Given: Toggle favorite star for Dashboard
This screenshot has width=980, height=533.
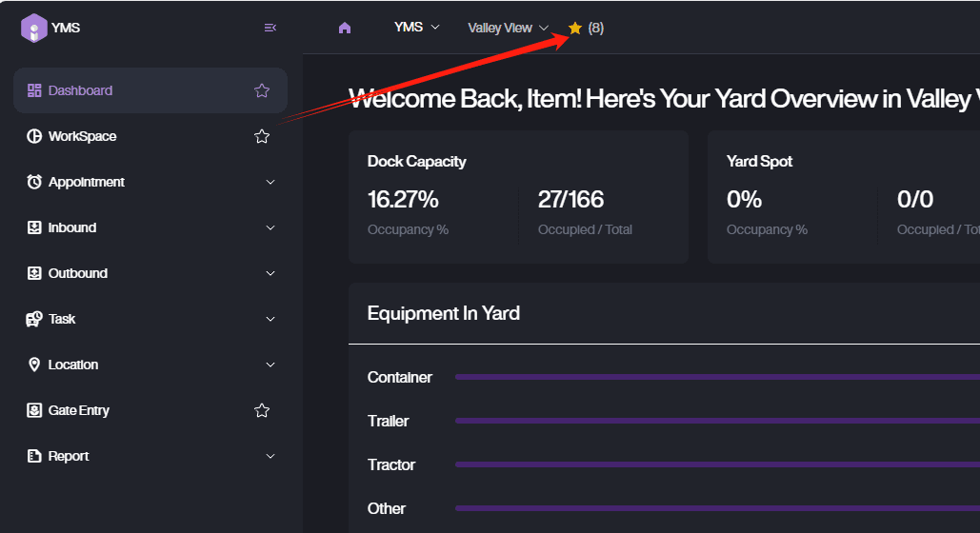Looking at the screenshot, I should pos(262,90).
